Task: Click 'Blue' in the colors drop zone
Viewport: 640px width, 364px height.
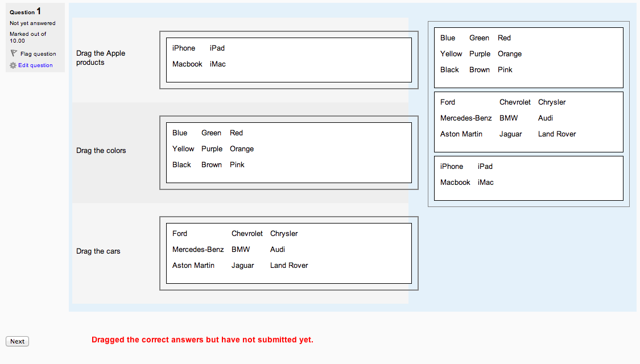Action: click(180, 133)
